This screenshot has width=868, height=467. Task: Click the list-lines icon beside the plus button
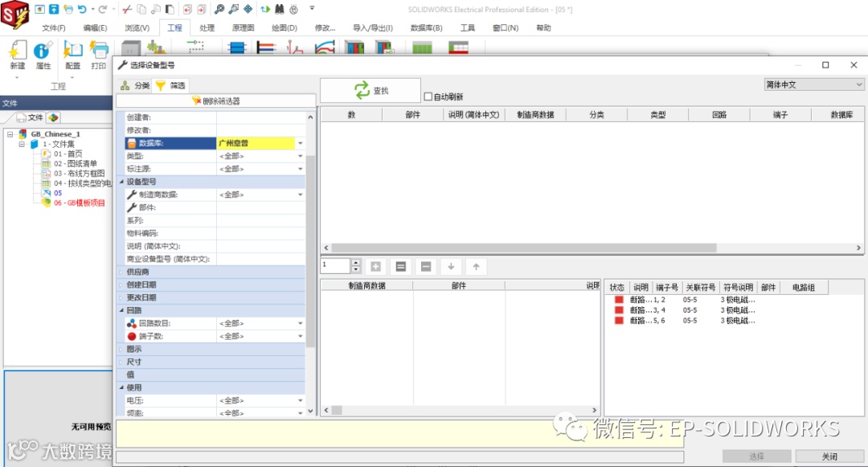point(401,267)
